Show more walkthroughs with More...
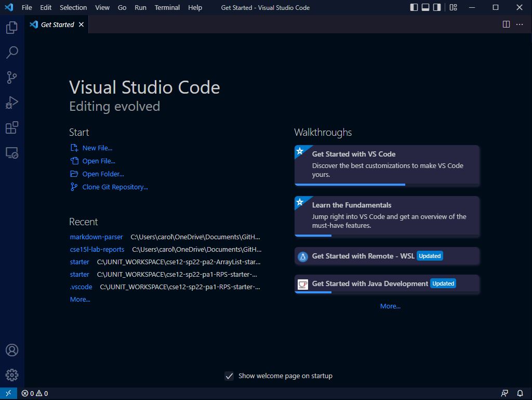532x400 pixels. coord(390,306)
